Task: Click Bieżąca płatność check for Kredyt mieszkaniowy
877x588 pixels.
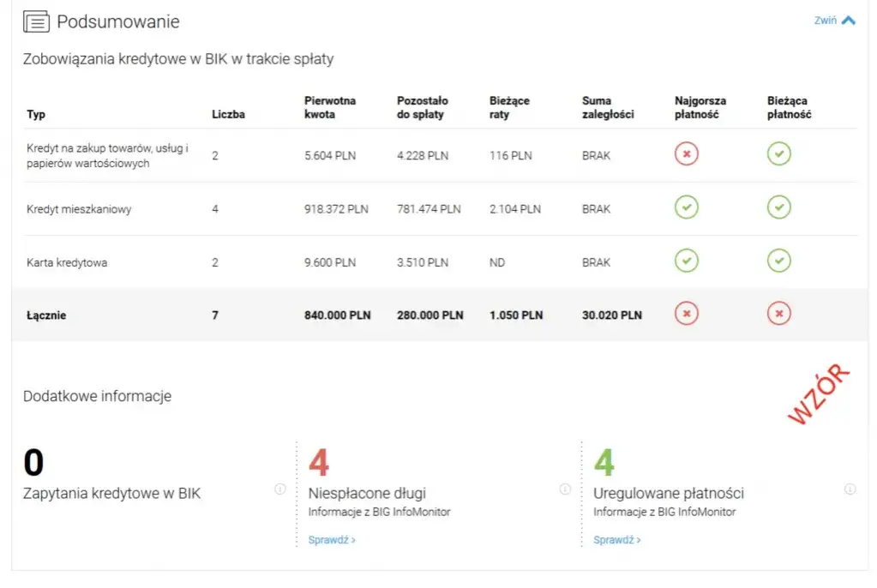Action: click(x=778, y=207)
